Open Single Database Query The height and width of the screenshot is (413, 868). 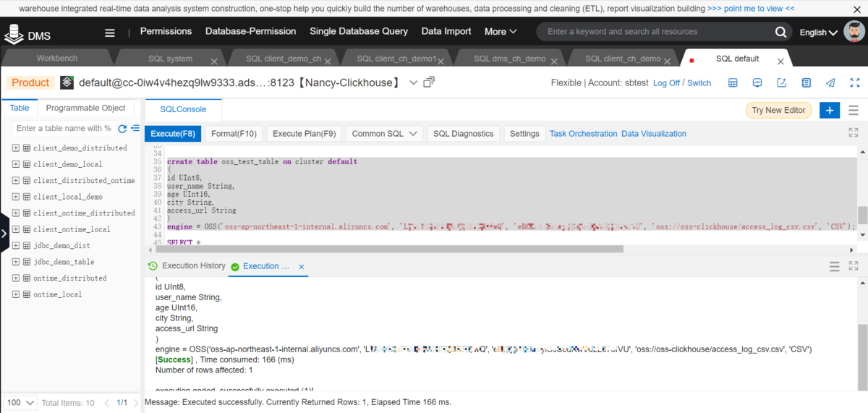[x=359, y=32]
